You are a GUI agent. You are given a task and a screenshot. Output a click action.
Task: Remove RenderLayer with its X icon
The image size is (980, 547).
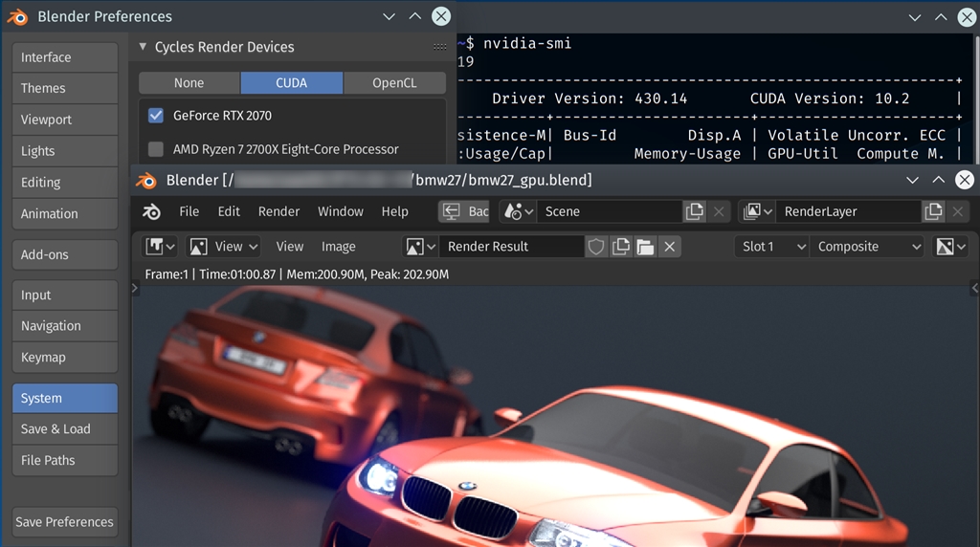pos(957,211)
